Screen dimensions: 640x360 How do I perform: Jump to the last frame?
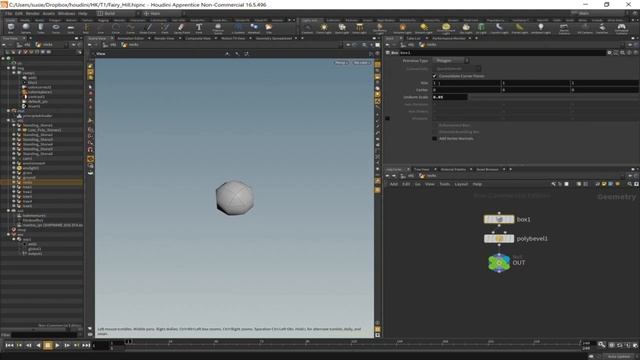pos(86,345)
